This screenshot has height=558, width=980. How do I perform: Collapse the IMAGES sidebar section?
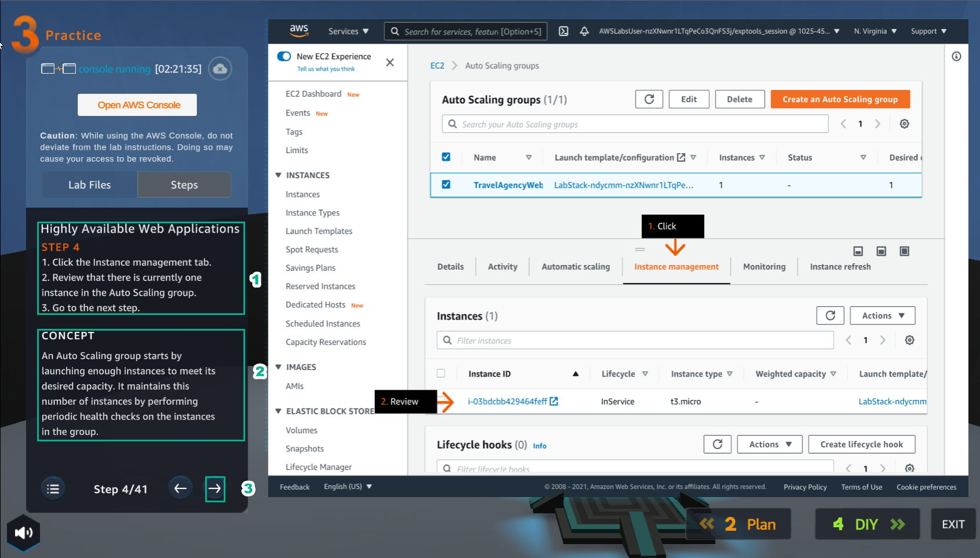point(278,367)
